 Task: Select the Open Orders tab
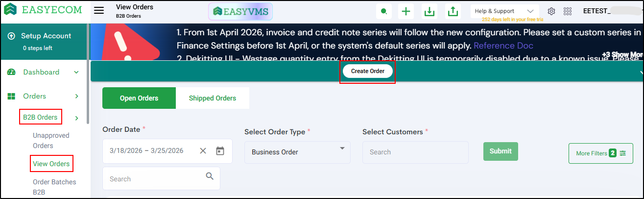coord(139,98)
